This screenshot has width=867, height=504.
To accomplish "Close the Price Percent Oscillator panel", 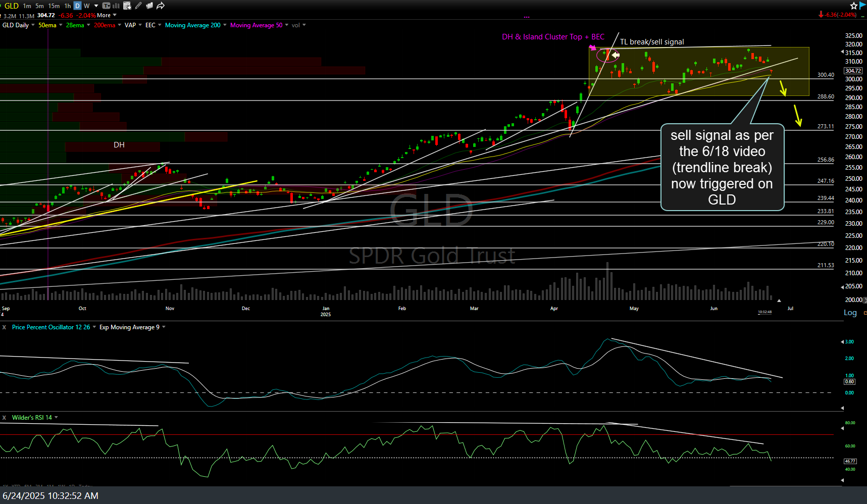I will (5, 327).
